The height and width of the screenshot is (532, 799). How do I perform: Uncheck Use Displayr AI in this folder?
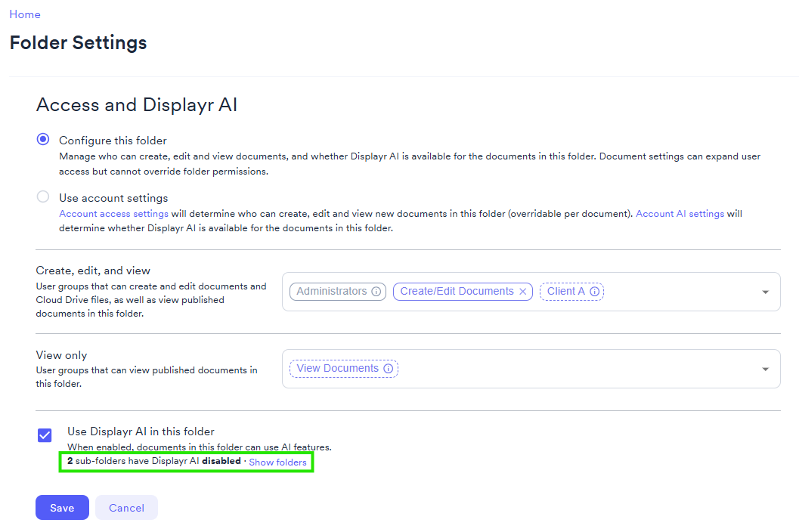click(45, 435)
